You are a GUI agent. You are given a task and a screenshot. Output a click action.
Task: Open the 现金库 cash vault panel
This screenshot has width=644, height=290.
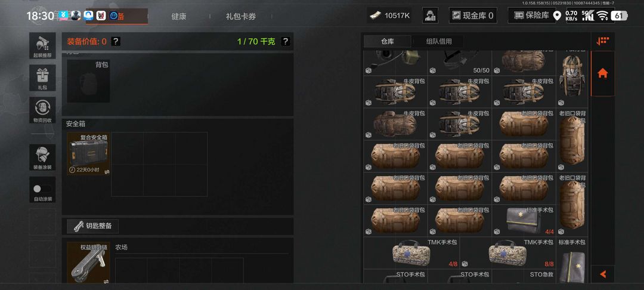(473, 16)
